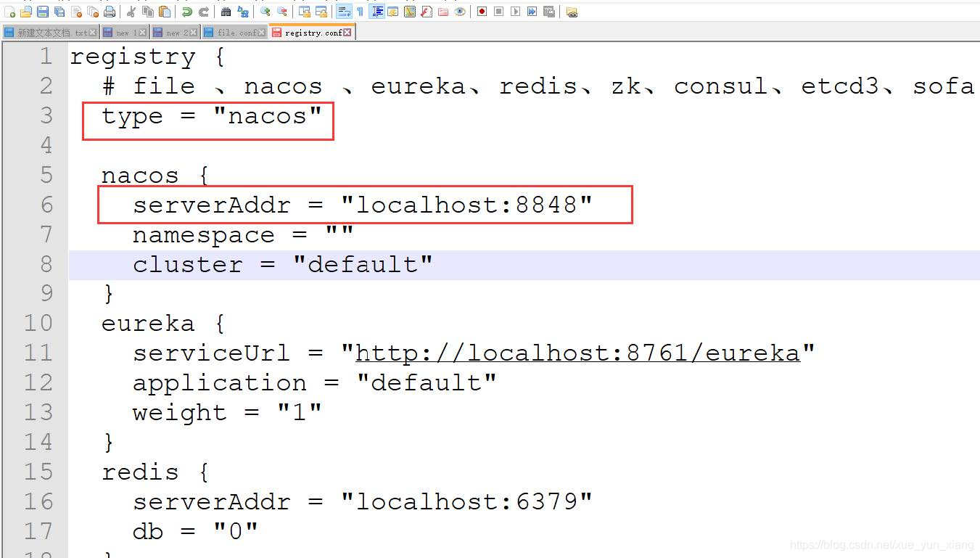The width and height of the screenshot is (980, 558).
Task: Click the 'redis {' text on line 15
Action: [155, 472]
